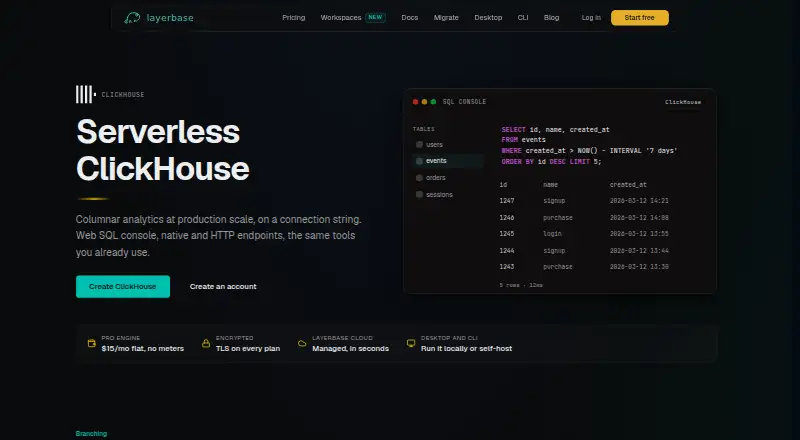
Task: Click Create an account link
Action: pos(223,286)
